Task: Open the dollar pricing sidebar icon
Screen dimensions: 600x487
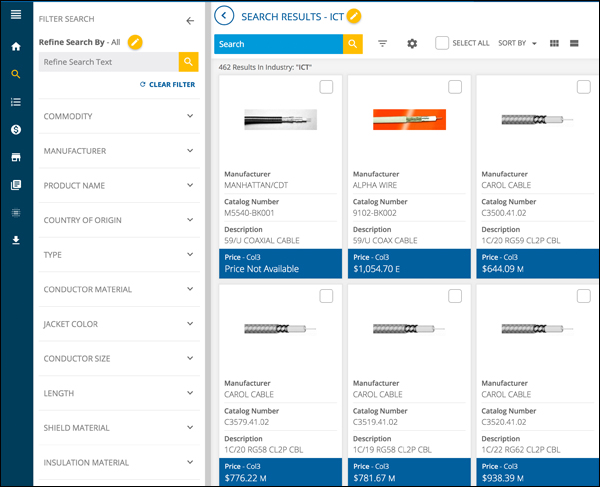Action: coord(16,130)
